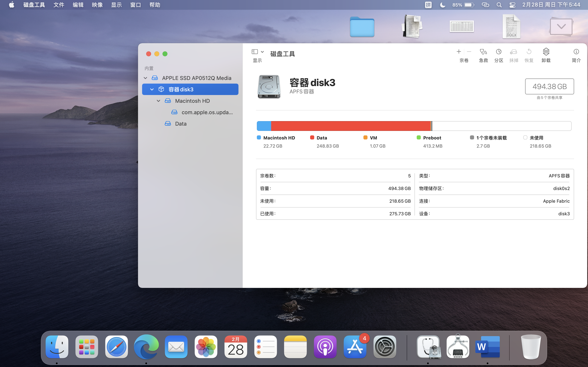Screen dimensions: 588x367
Task: Select the Data volume in sidebar
Action: pyautogui.click(x=180, y=124)
